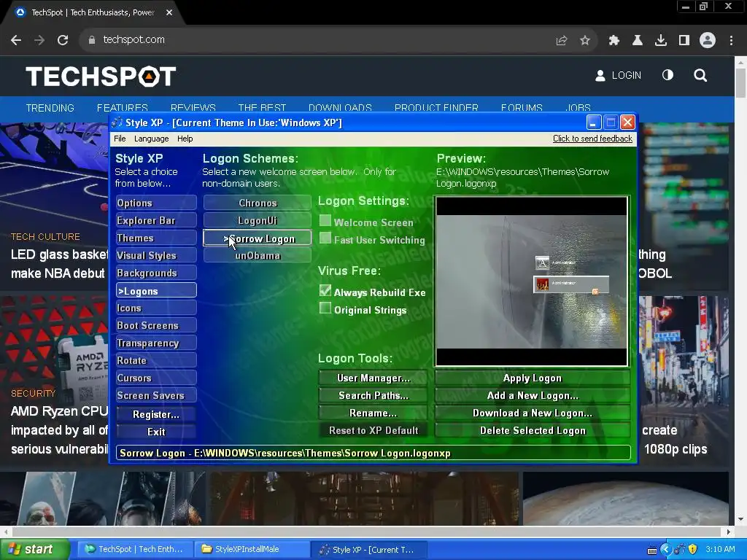The width and height of the screenshot is (747, 560).
Task: Bookmark this page with star icon
Action: tap(585, 41)
